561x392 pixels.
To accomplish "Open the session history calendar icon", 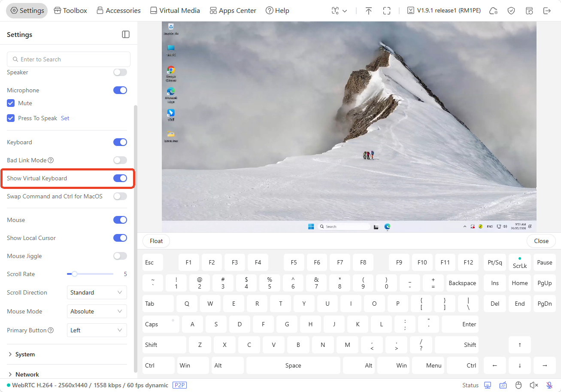I will (x=529, y=11).
